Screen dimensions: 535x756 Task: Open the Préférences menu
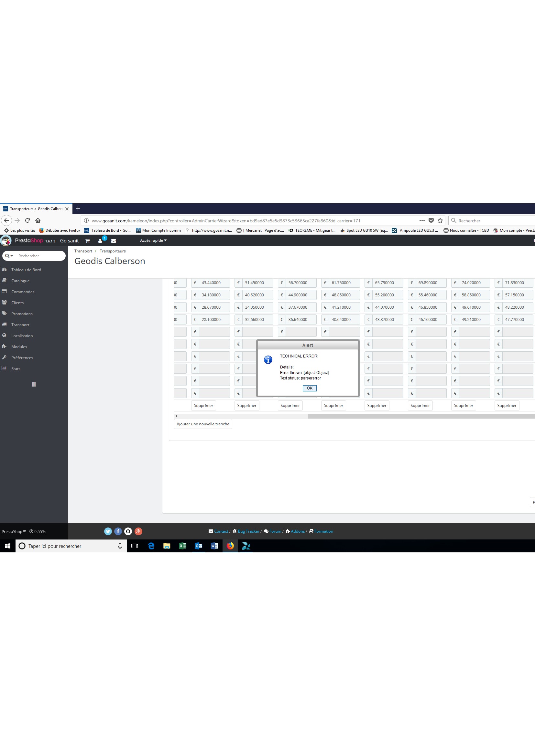(22, 357)
